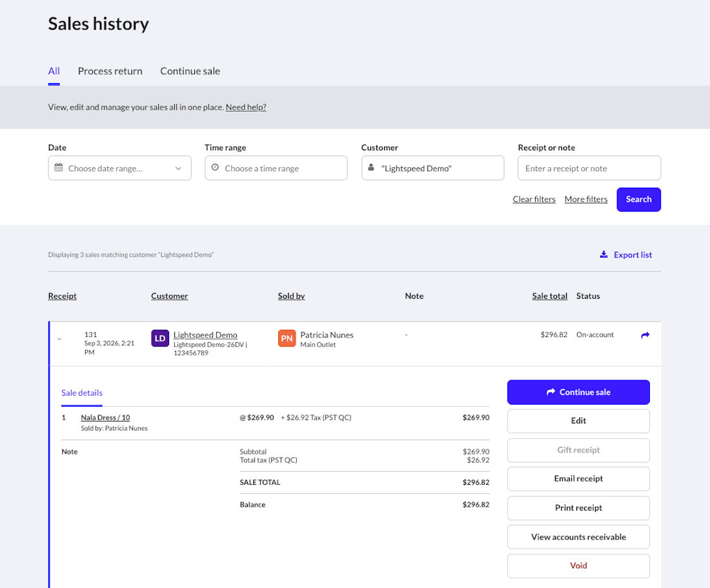Click the LD avatar for Lightspeed Demo
Viewport: 710px width, 588px height.
point(160,338)
